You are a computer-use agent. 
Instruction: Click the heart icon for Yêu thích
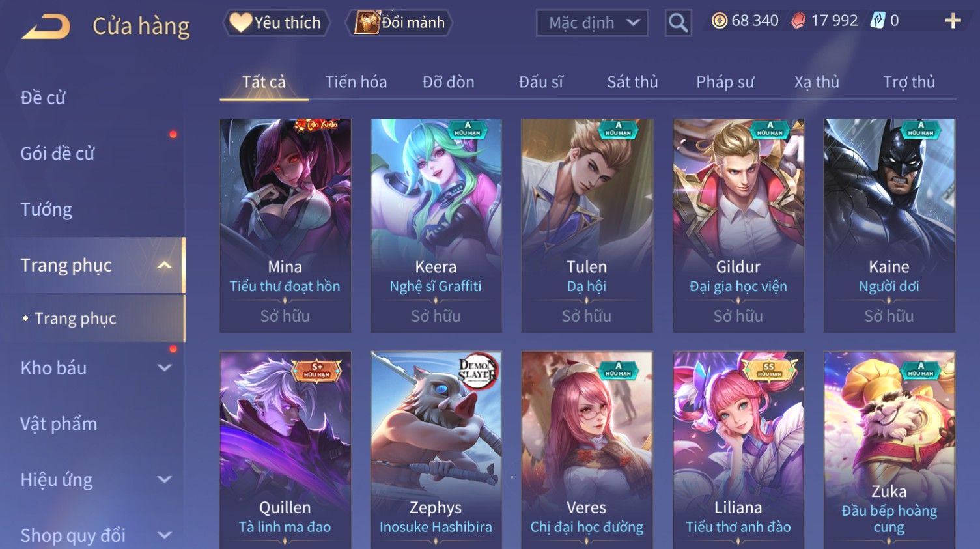click(x=240, y=23)
